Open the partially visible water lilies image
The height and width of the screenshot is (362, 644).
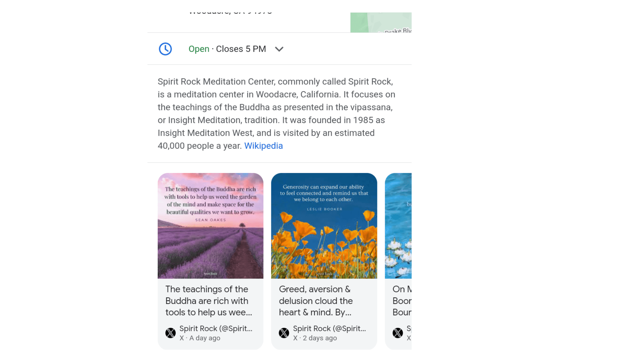398,226
